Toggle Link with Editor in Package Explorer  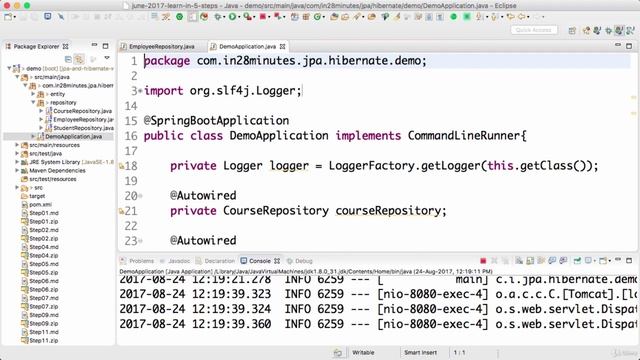(79, 59)
